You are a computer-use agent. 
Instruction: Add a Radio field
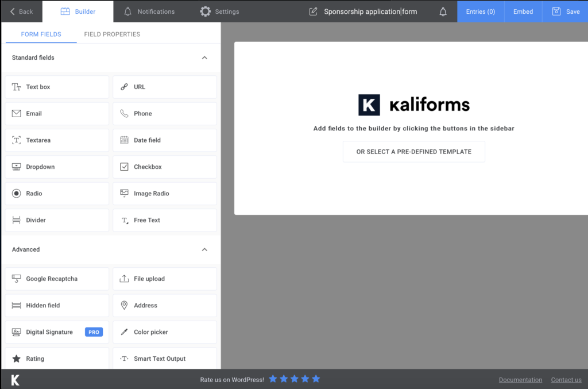(x=57, y=194)
